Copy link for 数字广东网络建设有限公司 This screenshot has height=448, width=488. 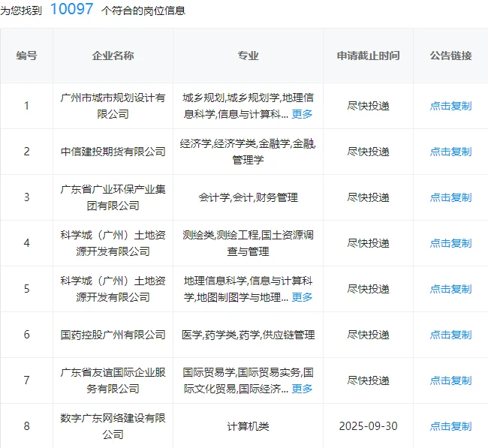pyautogui.click(x=450, y=426)
